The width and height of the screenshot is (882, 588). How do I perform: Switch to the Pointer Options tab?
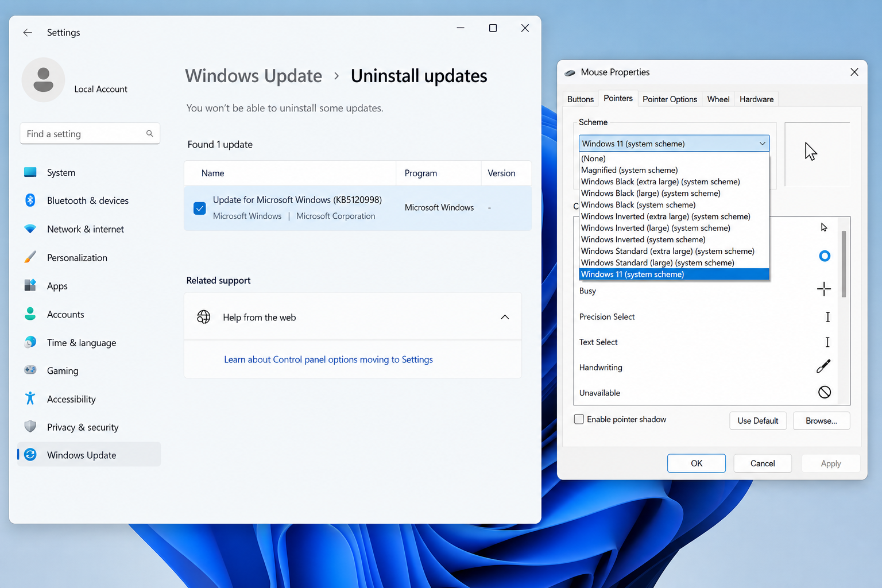point(670,99)
